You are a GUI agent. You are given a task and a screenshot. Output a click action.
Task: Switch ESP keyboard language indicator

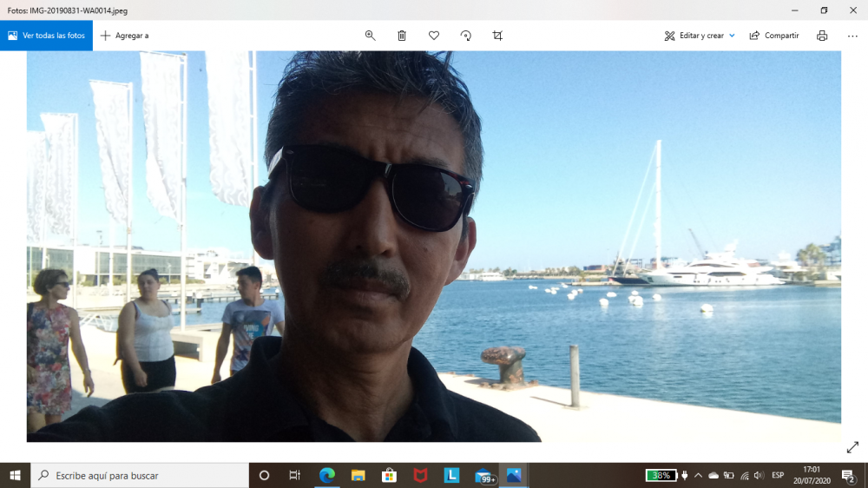[778, 475]
